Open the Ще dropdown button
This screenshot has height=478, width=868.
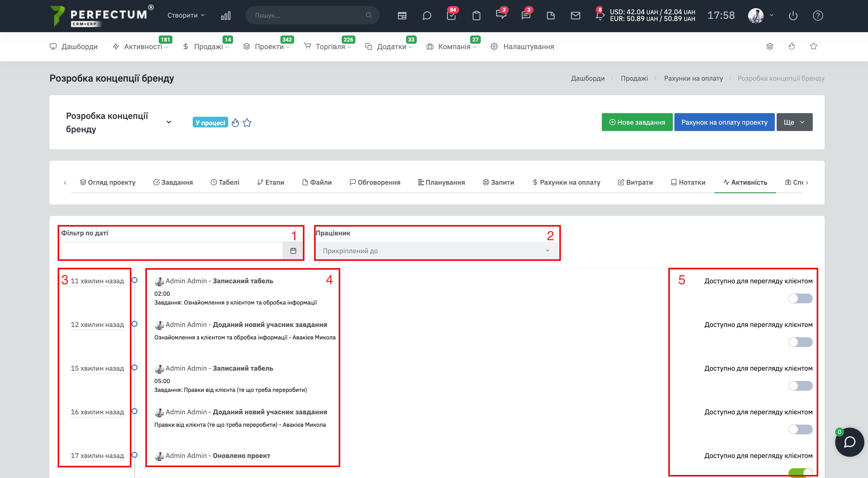794,122
